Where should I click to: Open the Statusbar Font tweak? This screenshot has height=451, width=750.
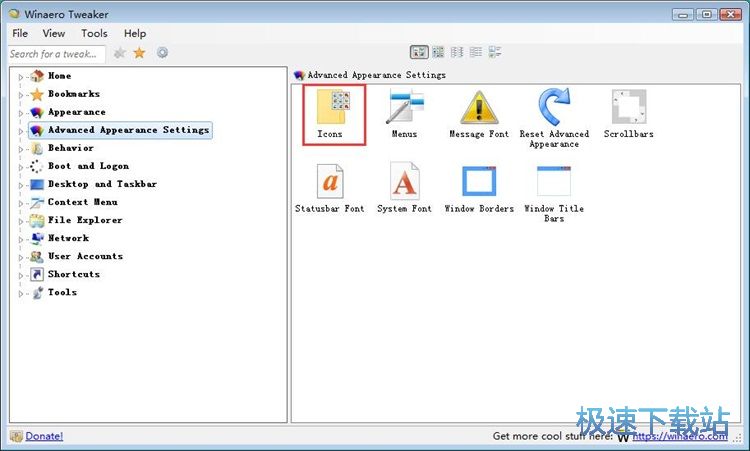(330, 188)
